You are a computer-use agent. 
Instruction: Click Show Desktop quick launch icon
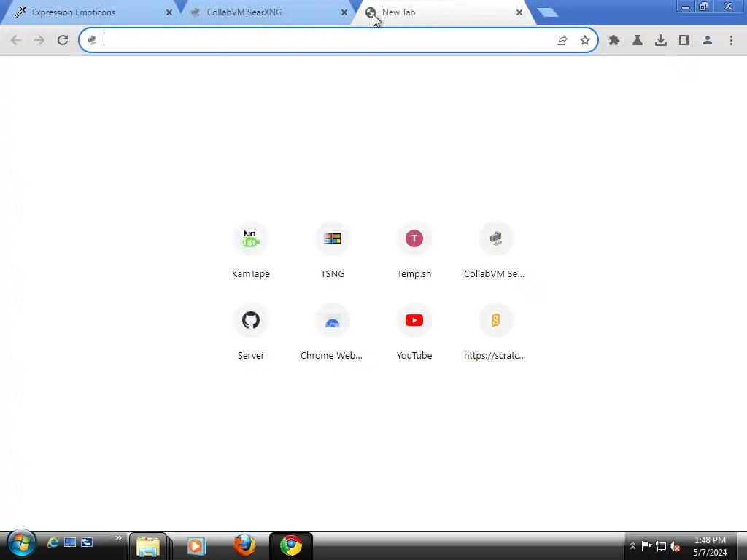tap(70, 542)
